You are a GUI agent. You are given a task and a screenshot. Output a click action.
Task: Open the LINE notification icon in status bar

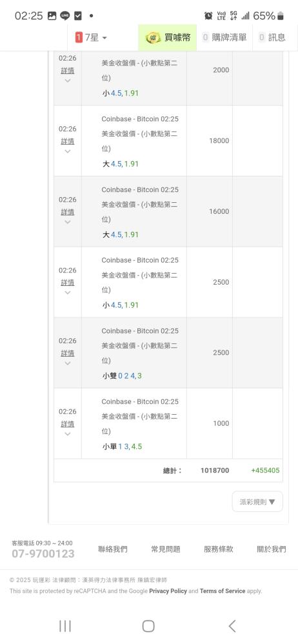point(65,16)
